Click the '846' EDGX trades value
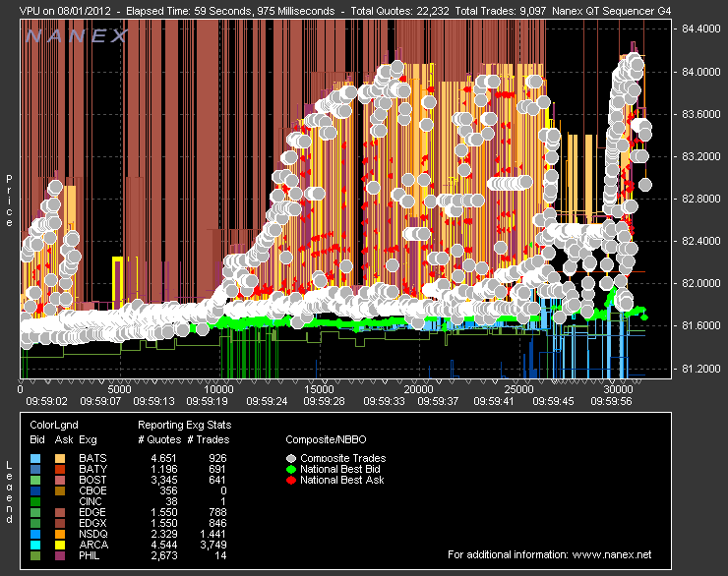The height and width of the screenshot is (576, 728). [x=217, y=523]
